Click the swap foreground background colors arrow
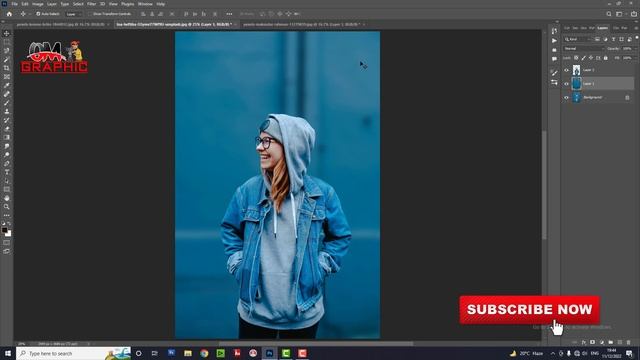This screenshot has width=640, height=360. click(9, 224)
